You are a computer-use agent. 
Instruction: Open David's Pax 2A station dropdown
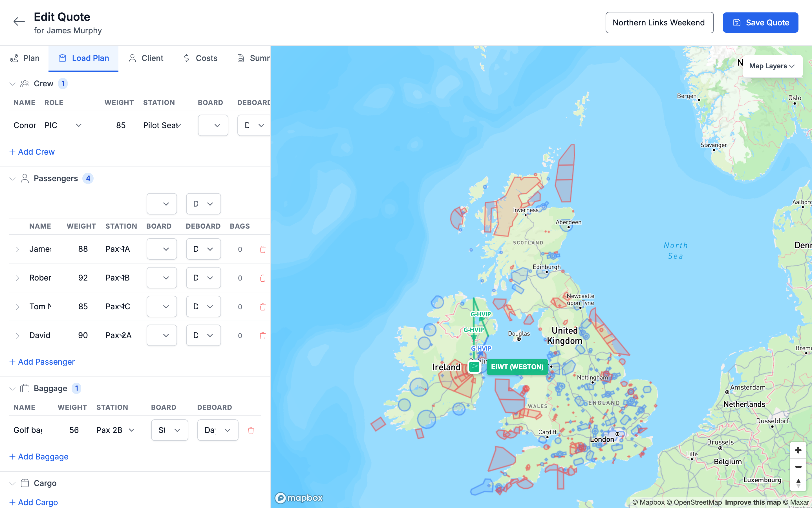(x=118, y=335)
